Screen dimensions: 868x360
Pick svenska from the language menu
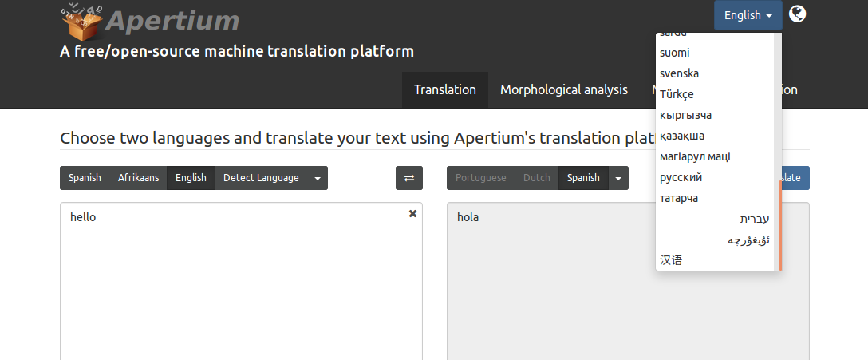click(x=715, y=73)
